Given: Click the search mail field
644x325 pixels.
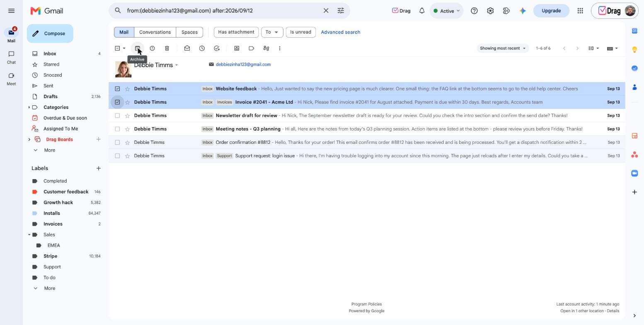Looking at the screenshot, I should tap(223, 11).
